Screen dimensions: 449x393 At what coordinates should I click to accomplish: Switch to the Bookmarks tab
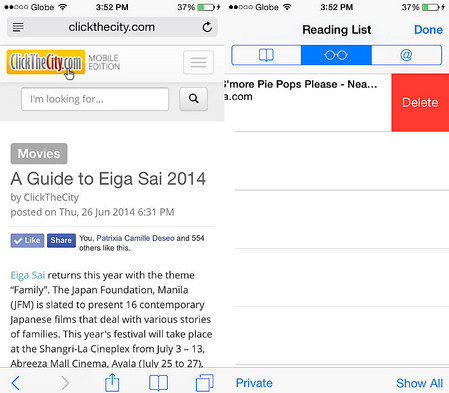click(266, 55)
